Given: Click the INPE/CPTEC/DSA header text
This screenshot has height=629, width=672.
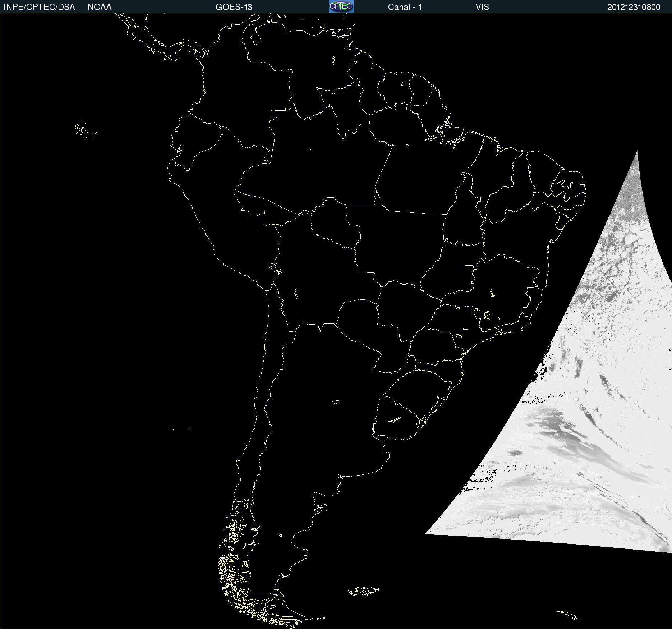Looking at the screenshot, I should coord(39,7).
